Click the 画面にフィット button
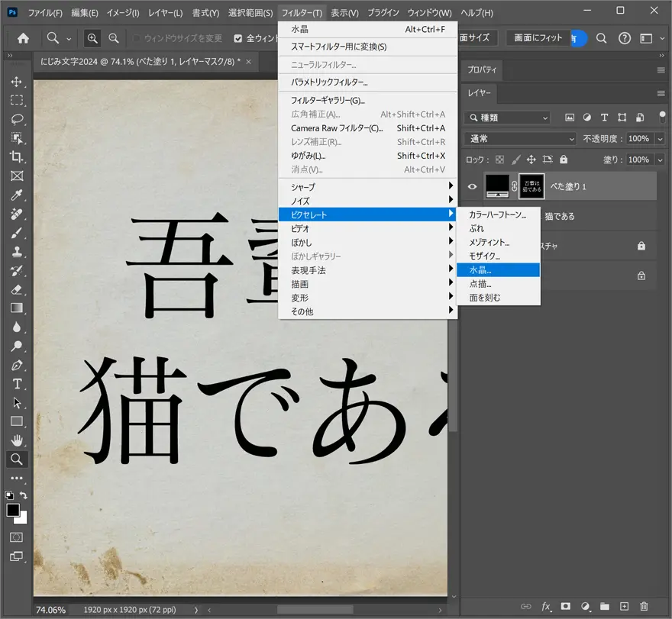The width and height of the screenshot is (672, 619). [x=538, y=37]
